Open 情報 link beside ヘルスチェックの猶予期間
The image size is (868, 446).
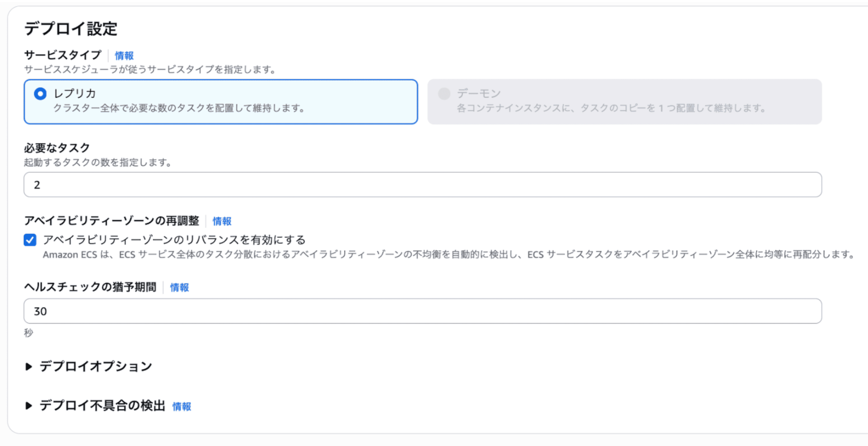(179, 287)
